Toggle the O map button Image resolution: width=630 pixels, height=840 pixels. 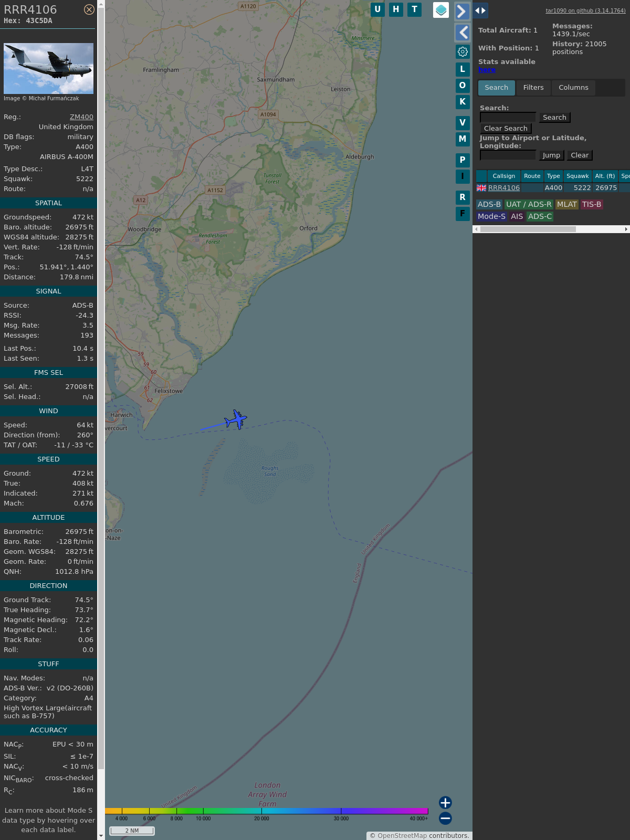[463, 86]
